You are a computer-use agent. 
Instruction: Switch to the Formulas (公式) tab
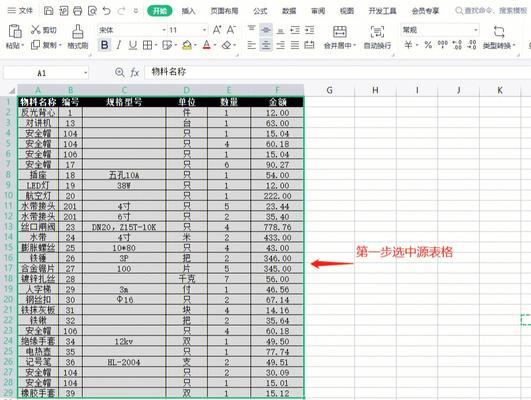[x=260, y=11]
